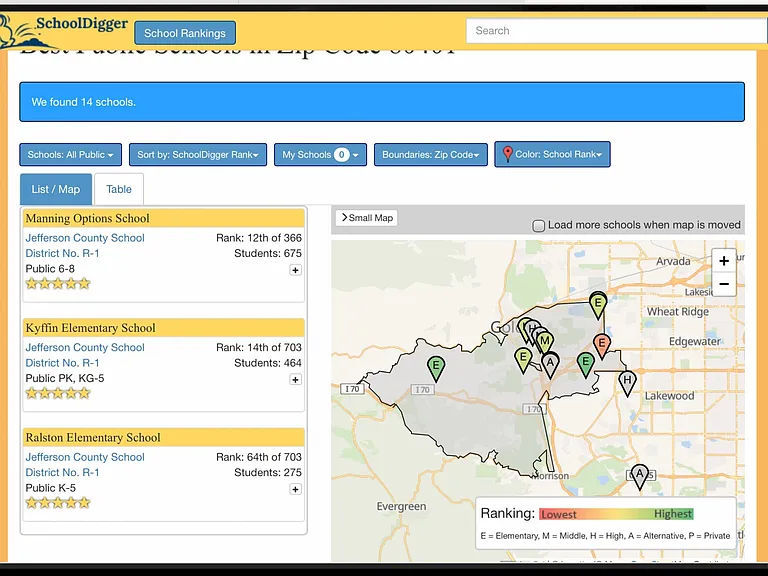Click the School Rankings button
Viewport: 768px width, 576px height.
(185, 33)
